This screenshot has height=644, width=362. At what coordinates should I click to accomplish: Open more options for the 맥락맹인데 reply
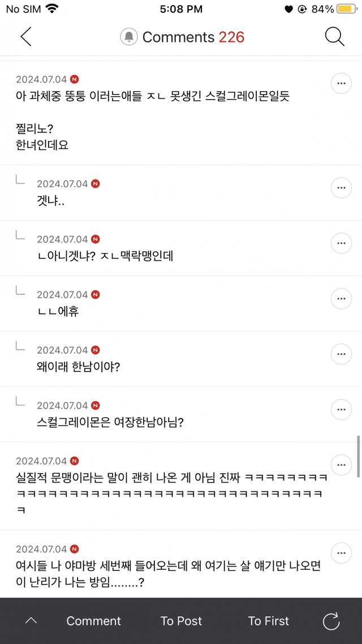click(x=341, y=243)
